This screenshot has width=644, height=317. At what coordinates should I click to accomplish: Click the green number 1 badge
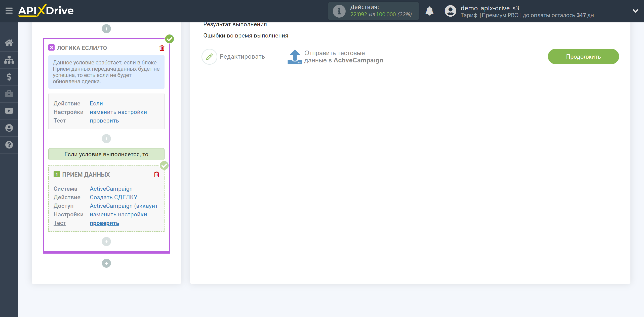(57, 174)
